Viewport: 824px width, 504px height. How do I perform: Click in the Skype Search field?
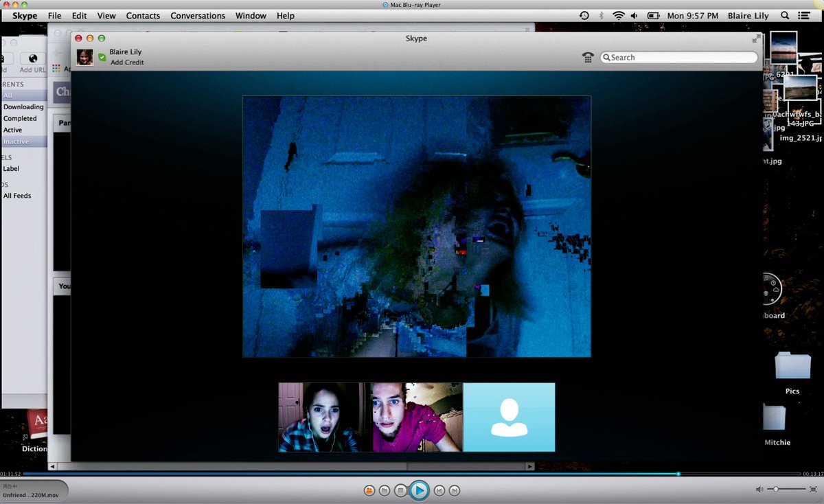(678, 58)
